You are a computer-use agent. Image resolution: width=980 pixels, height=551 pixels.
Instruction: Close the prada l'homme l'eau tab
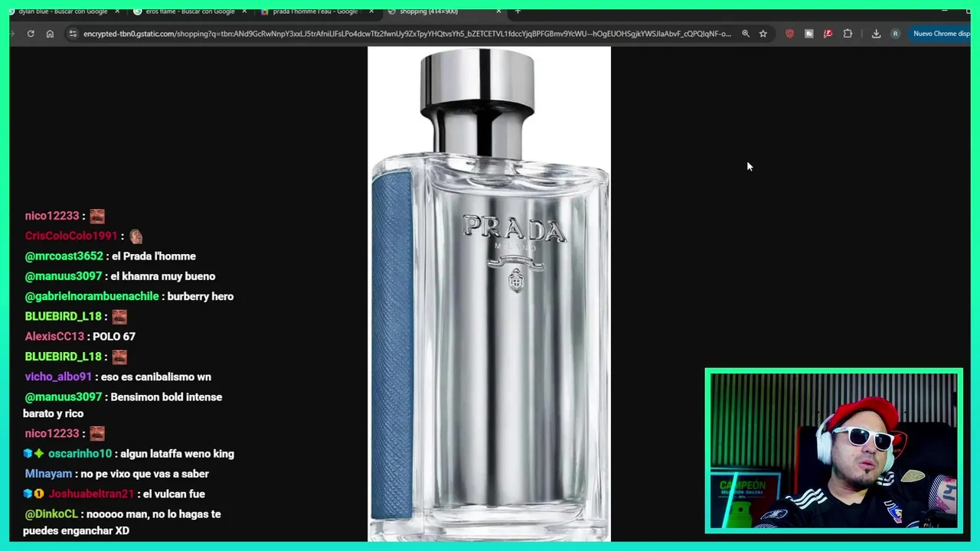tap(371, 11)
